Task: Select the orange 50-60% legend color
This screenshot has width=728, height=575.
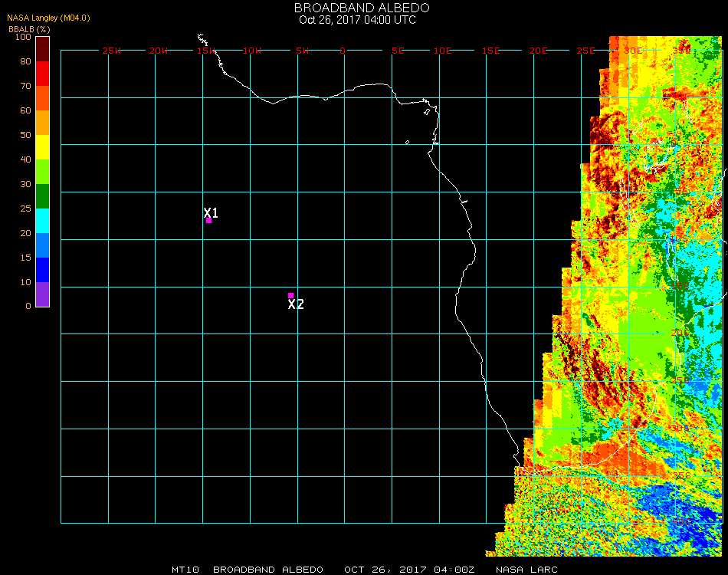Action: tap(43, 123)
